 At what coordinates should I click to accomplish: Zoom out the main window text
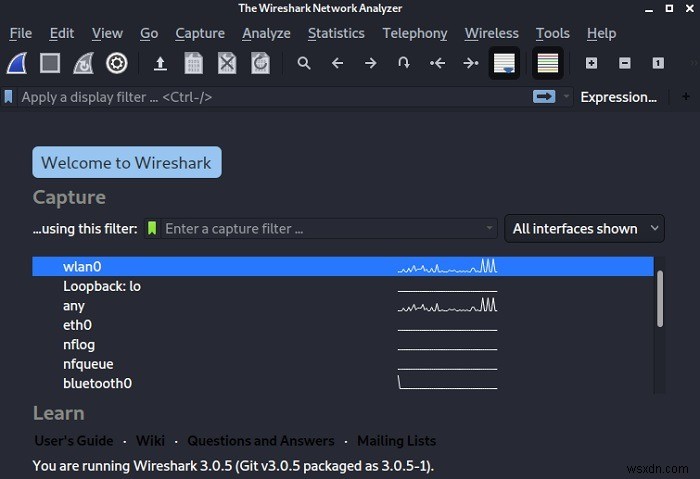[x=625, y=63]
